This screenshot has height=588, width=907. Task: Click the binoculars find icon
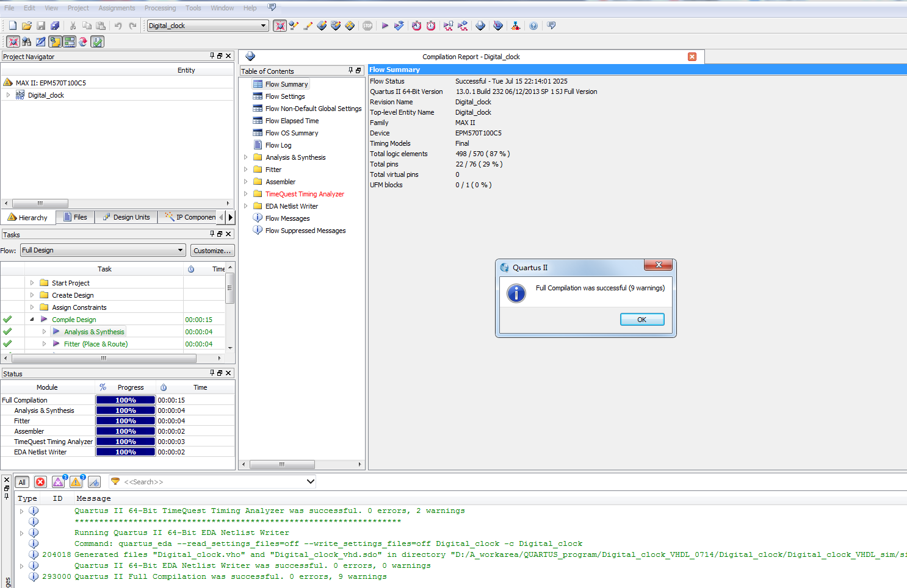pos(26,41)
